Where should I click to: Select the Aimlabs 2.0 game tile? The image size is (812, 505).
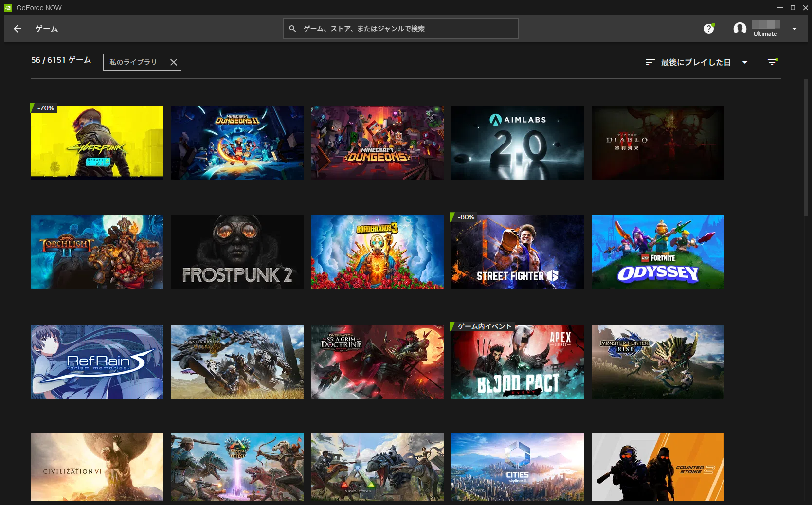pos(518,143)
